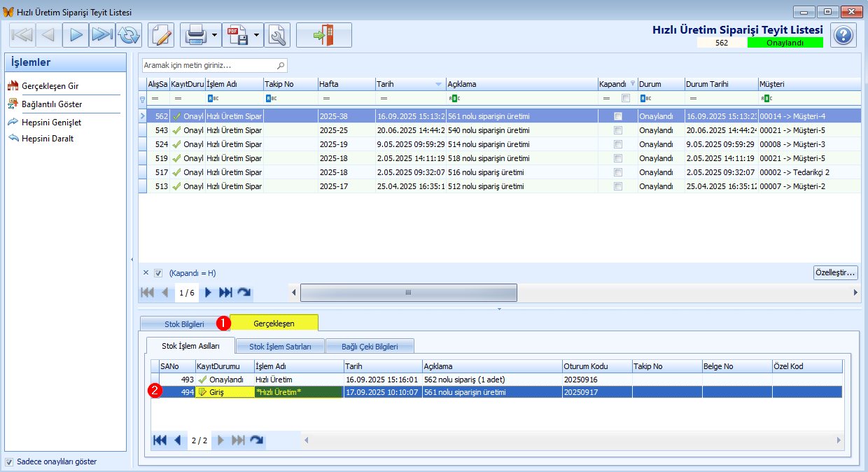Click the Gerçekleşen Gir link
The height and width of the screenshot is (472, 868).
[50, 86]
